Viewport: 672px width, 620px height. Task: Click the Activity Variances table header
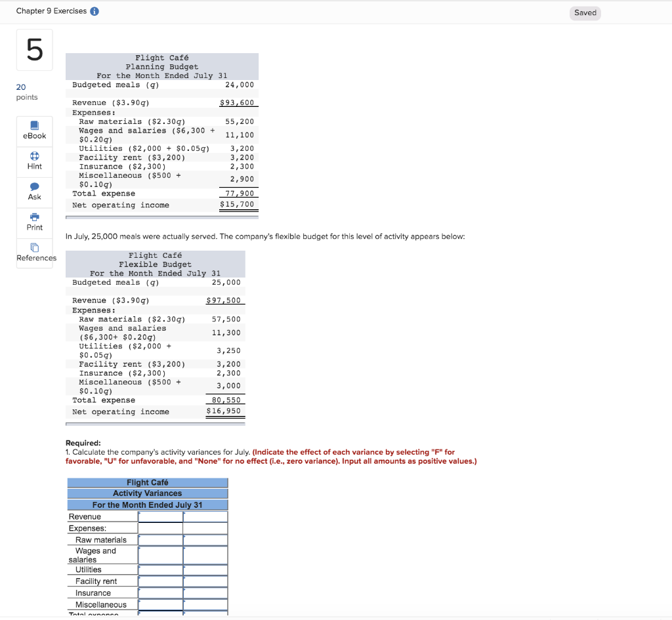pyautogui.click(x=148, y=493)
